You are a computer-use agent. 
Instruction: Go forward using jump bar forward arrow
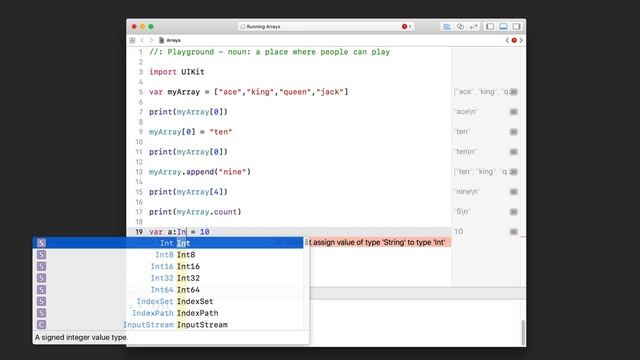151,40
